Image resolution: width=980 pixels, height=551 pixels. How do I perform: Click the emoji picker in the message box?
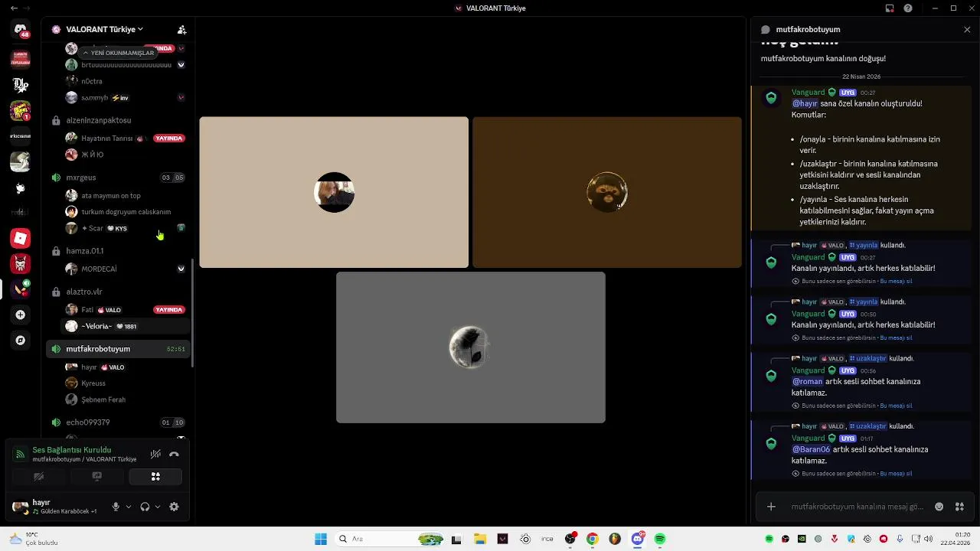939,507
